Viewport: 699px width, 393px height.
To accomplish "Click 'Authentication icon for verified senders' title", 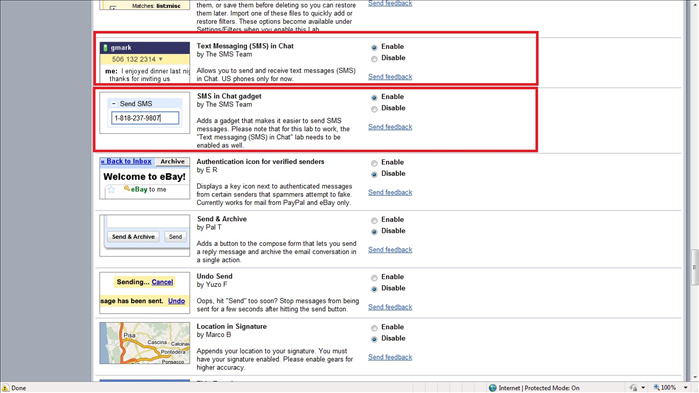I will pyautogui.click(x=260, y=162).
